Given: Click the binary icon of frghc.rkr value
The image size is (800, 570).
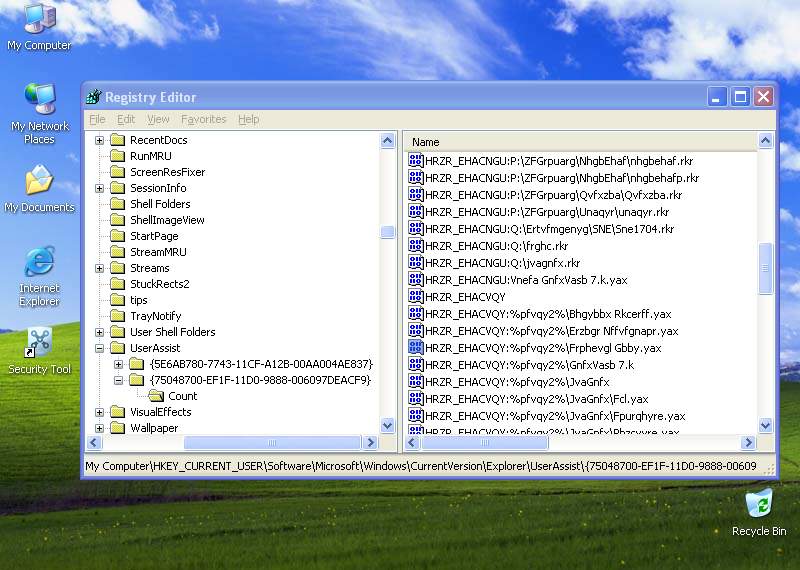Looking at the screenshot, I should pyautogui.click(x=416, y=245).
